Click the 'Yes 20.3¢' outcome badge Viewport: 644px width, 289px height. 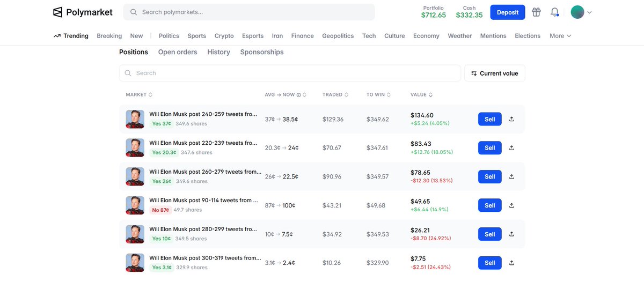(x=164, y=153)
